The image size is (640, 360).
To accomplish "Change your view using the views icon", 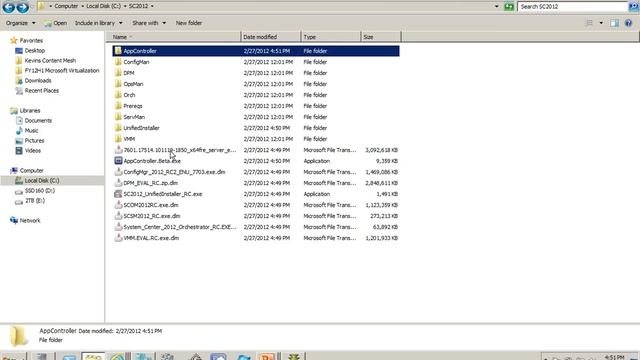I will pyautogui.click(x=589, y=23).
